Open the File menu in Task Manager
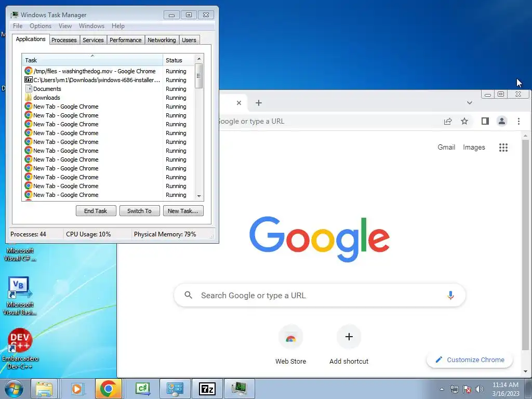The image size is (532, 399). [18, 26]
